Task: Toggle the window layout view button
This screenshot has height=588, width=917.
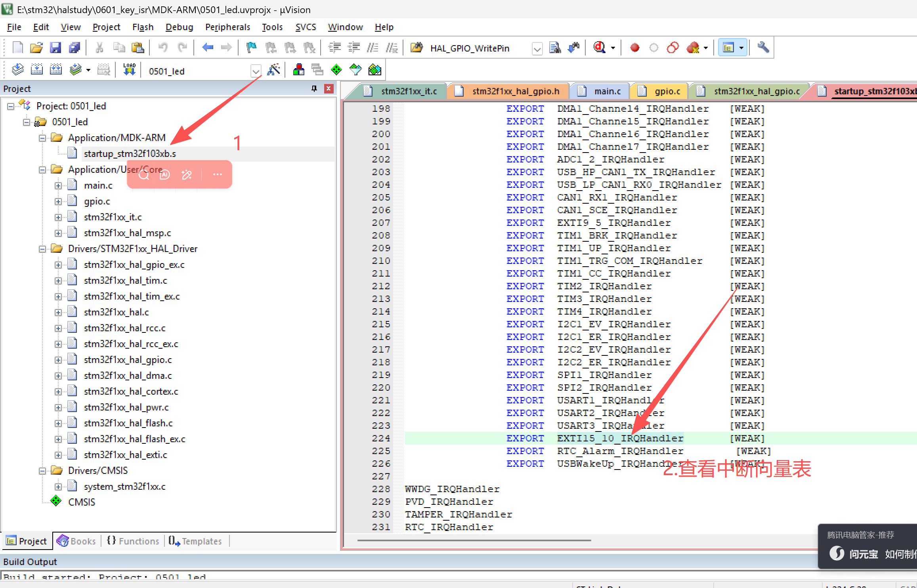Action: [x=728, y=48]
